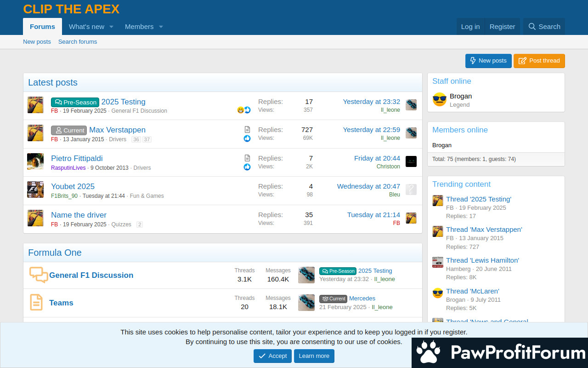588x368 pixels.
Task: Open the Search button in header
Action: [x=544, y=27]
